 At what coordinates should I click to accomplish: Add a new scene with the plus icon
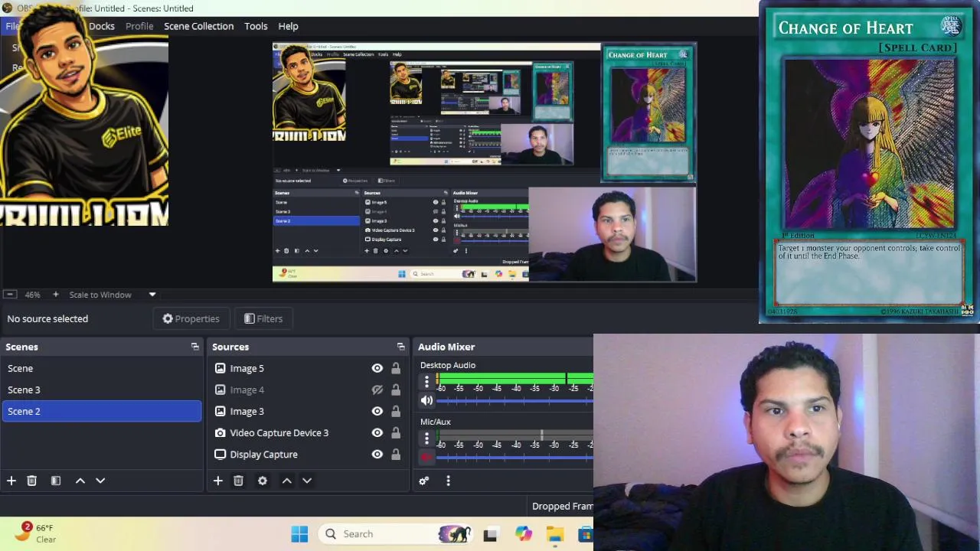(x=11, y=481)
